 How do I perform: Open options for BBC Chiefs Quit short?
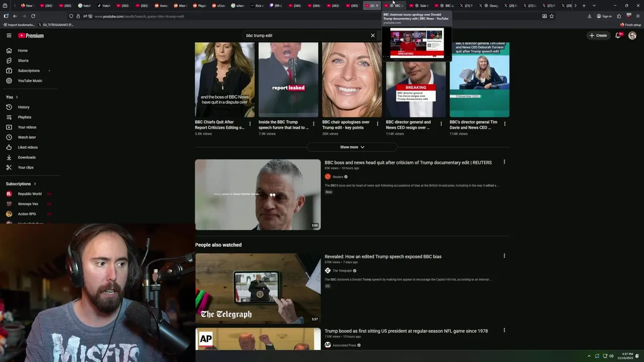click(x=250, y=124)
